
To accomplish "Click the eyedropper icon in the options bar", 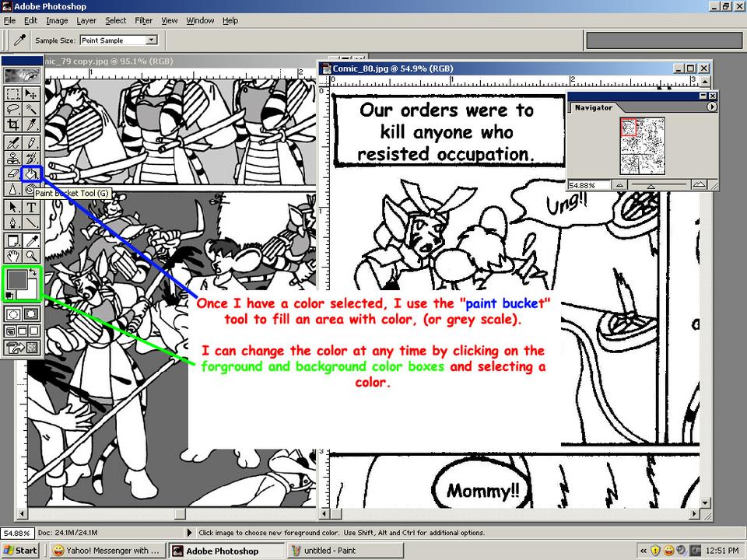I will click(19, 40).
